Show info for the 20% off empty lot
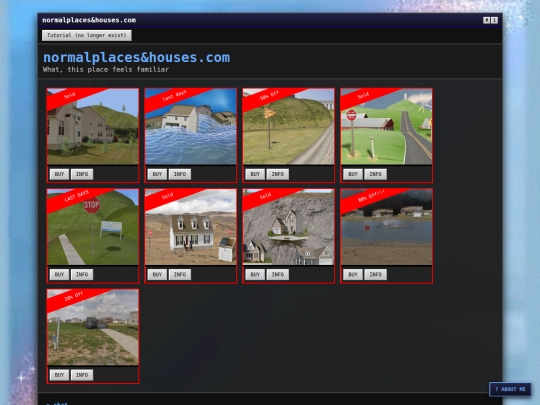This screenshot has width=540, height=405. click(x=82, y=375)
